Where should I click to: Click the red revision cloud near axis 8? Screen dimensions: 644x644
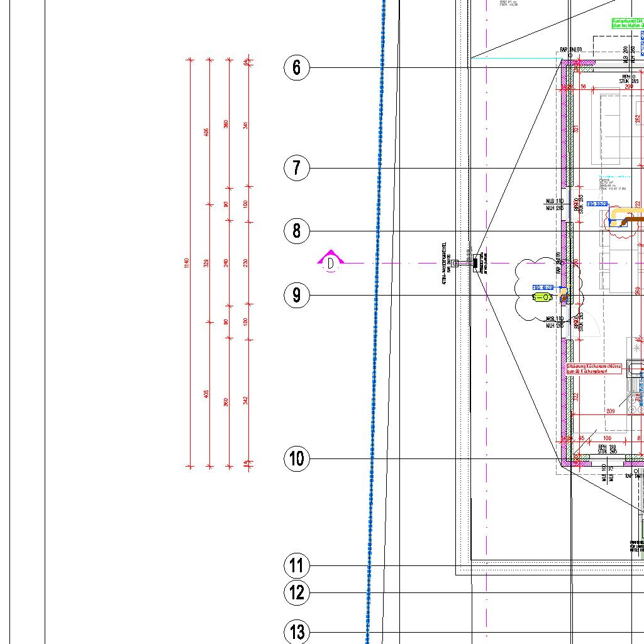coord(621,223)
